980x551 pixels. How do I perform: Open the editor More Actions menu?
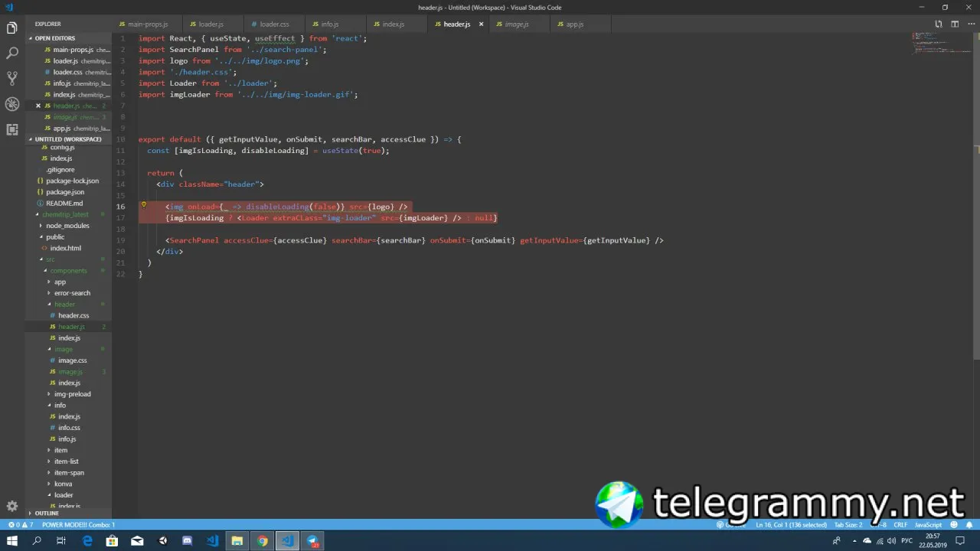pyautogui.click(x=970, y=24)
